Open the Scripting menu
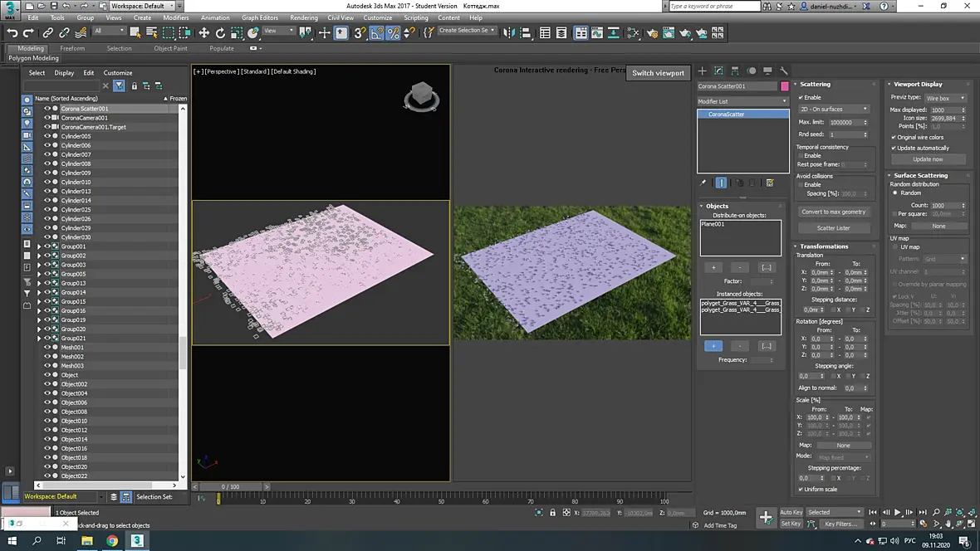This screenshot has height=551, width=980. 415,17
